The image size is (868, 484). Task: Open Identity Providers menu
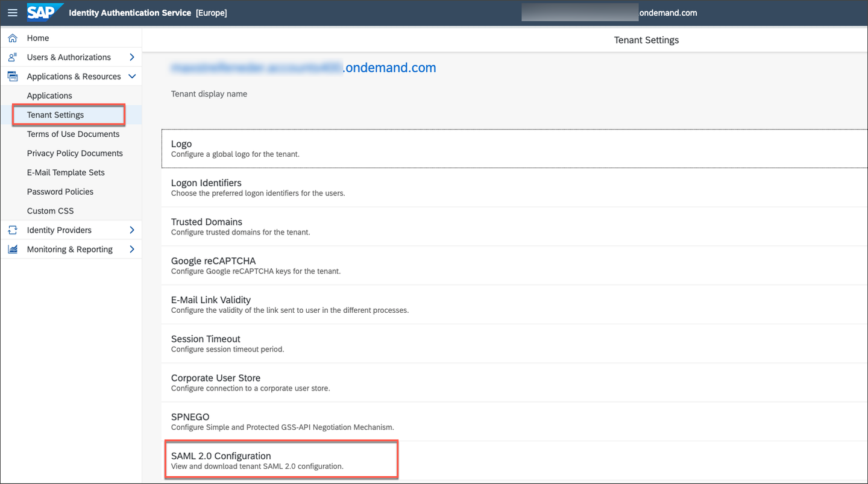click(x=71, y=230)
